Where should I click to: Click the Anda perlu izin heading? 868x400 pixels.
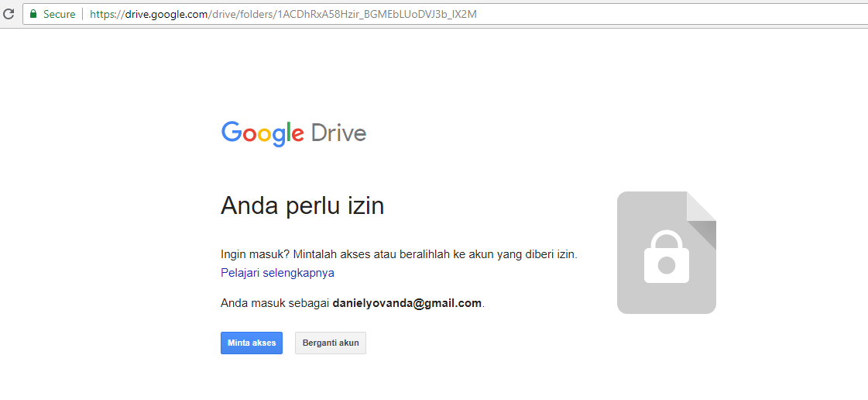(x=302, y=206)
